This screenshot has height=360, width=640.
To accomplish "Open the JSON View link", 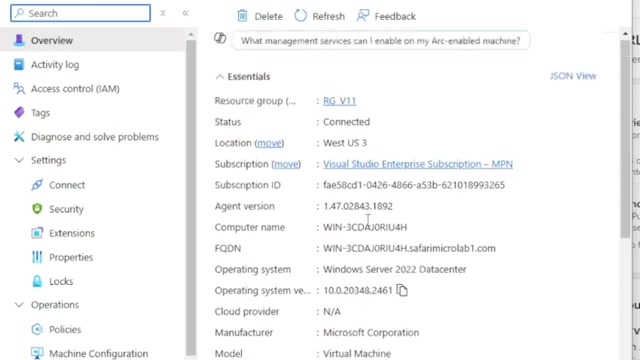I will pos(573,76).
